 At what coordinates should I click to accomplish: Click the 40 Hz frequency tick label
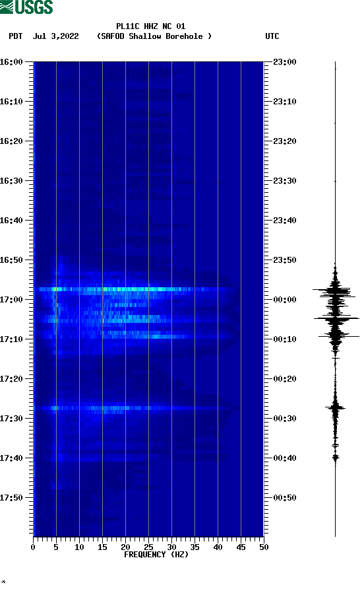[x=218, y=547]
